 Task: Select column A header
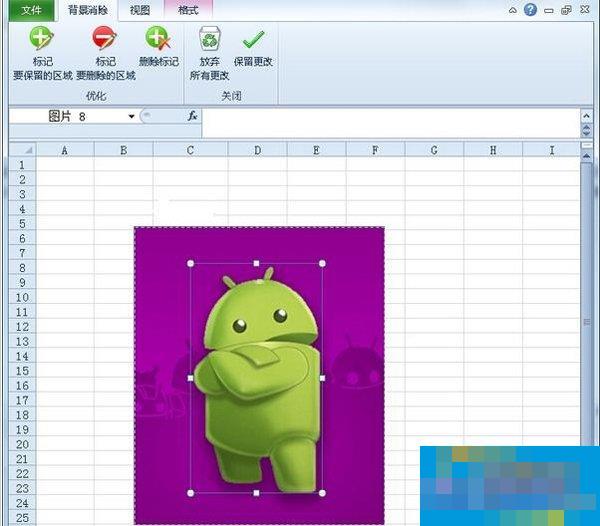click(65, 150)
